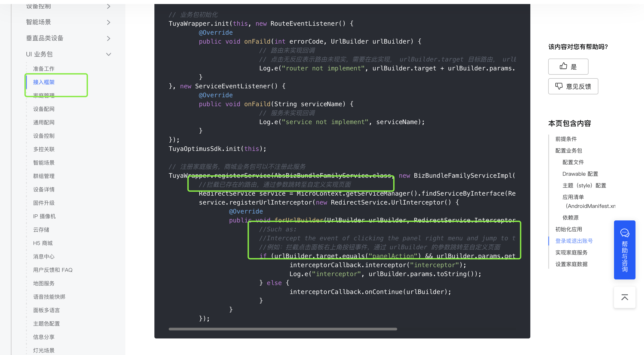Open 语音技能快绑 sidebar entry
This screenshot has height=355, width=644.
point(49,297)
